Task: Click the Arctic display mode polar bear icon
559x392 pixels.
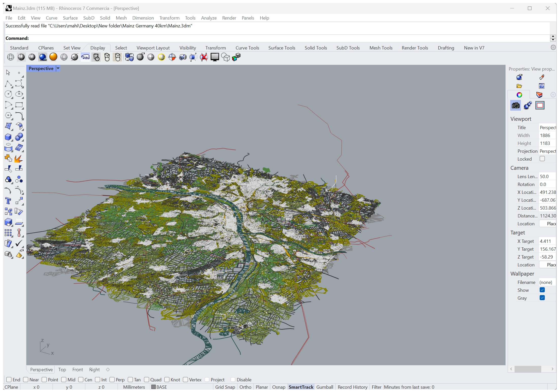Action: pos(85,57)
